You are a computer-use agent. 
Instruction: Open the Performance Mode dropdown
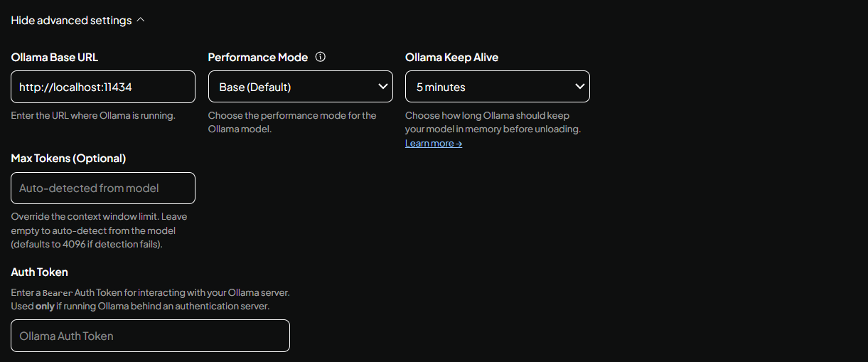pyautogui.click(x=300, y=87)
